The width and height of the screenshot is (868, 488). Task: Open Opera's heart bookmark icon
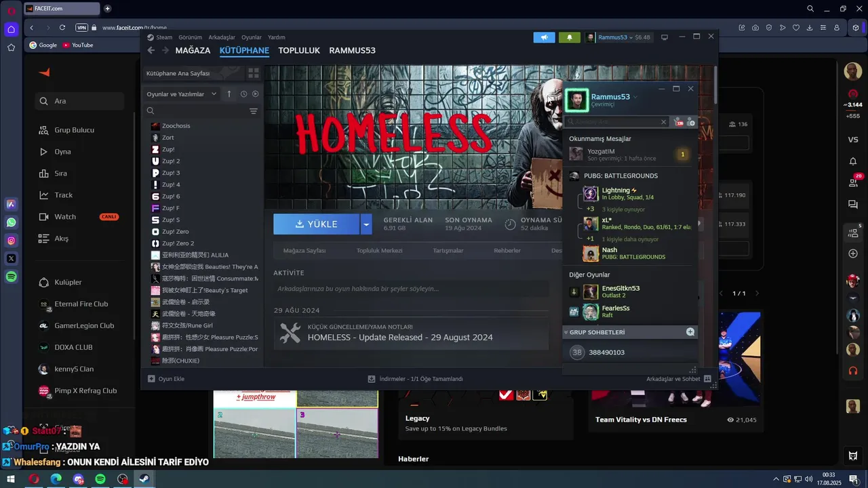coord(796,28)
